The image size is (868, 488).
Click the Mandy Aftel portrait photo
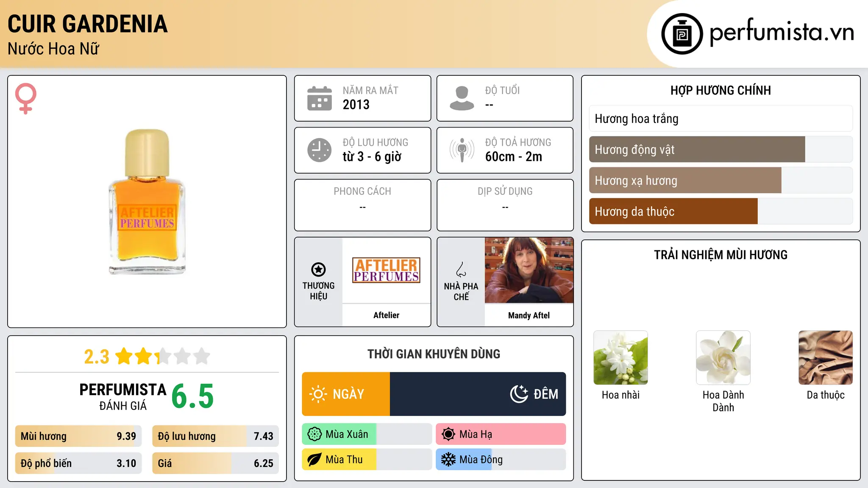tap(529, 270)
